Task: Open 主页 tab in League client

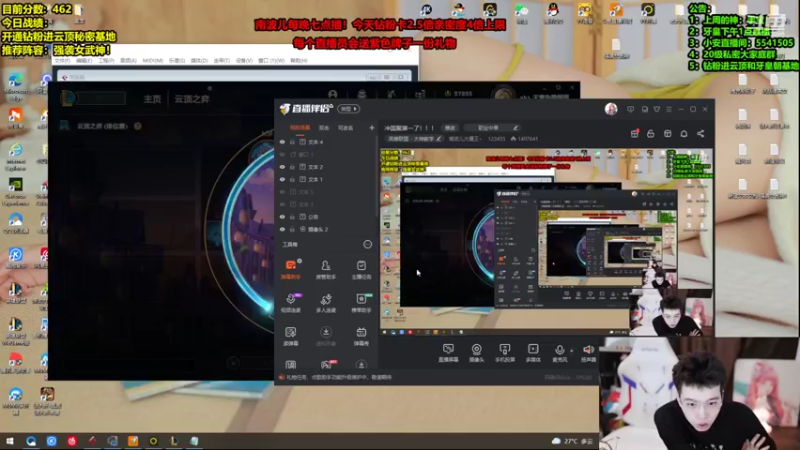Action: pos(152,99)
